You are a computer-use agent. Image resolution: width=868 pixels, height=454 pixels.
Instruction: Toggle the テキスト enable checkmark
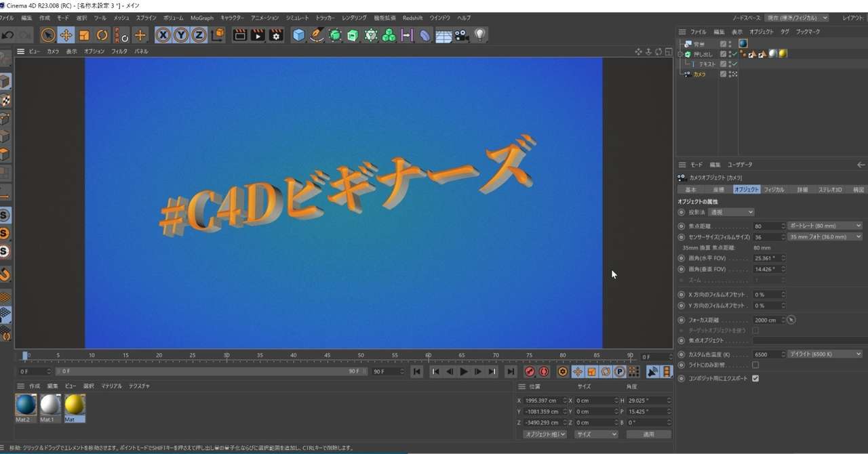pos(734,64)
